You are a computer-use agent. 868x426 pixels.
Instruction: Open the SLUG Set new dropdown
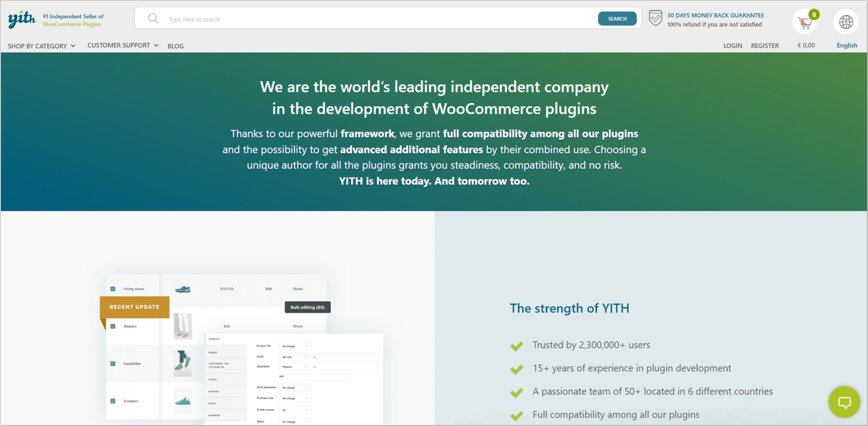click(295, 357)
